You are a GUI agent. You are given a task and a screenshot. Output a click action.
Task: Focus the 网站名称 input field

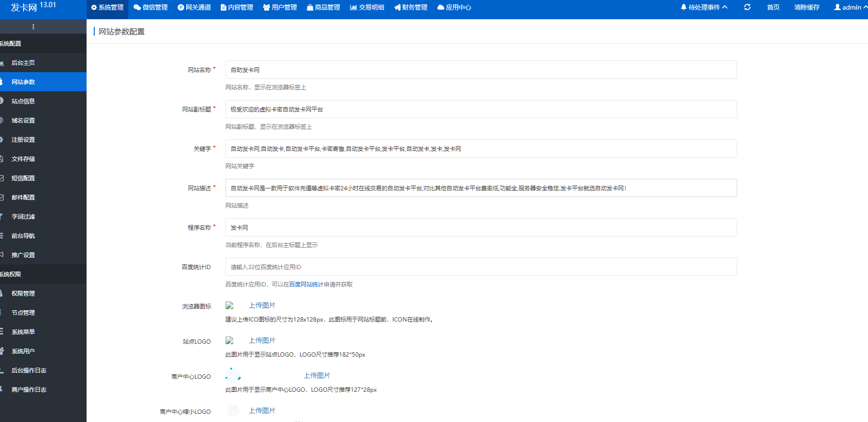click(481, 70)
